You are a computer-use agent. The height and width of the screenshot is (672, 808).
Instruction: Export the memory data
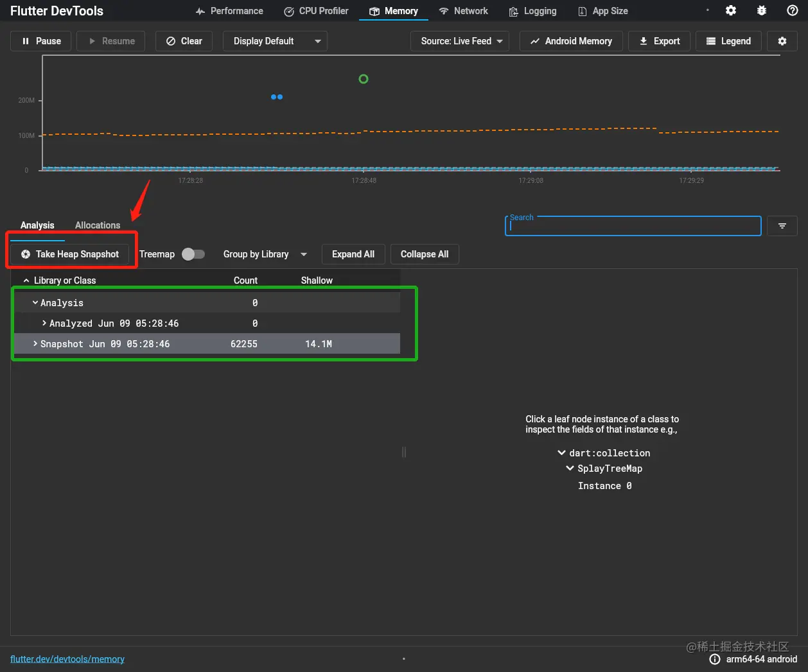tap(659, 41)
